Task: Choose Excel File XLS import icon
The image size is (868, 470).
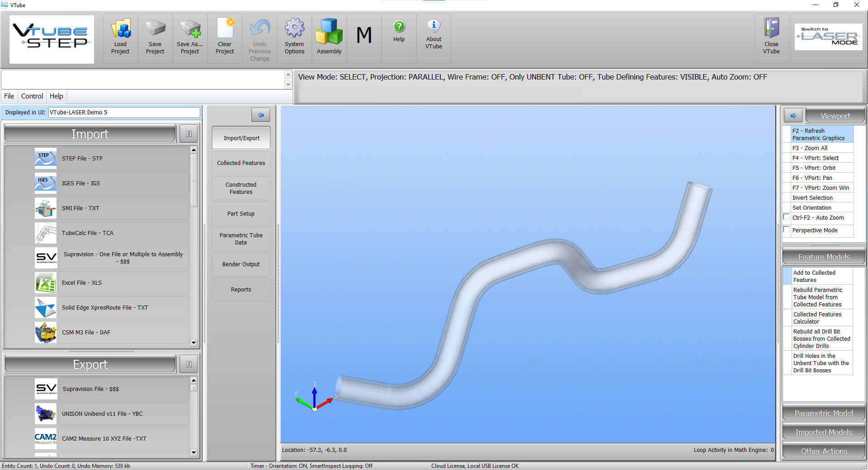Action: (x=46, y=283)
